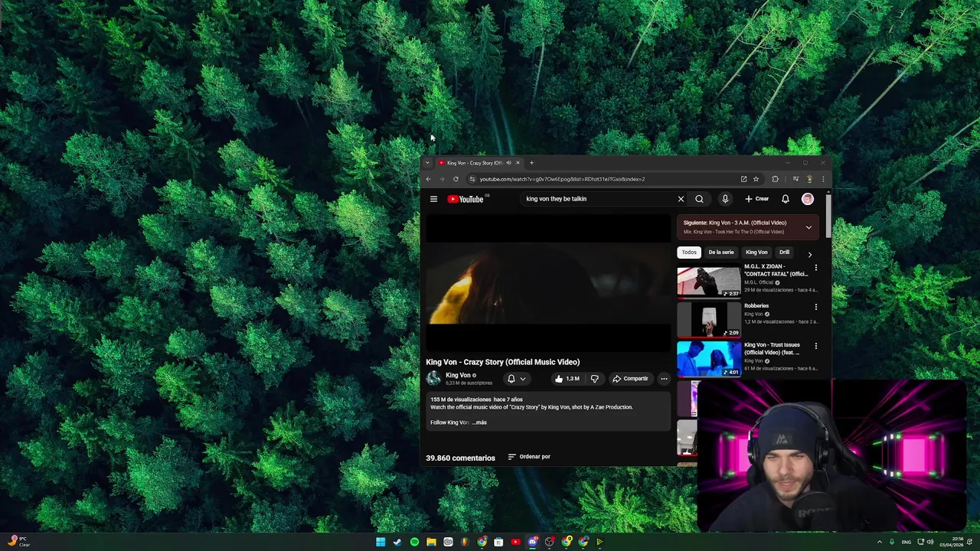Open the Windows Start button
Screen dimensions: 980x551
381,542
